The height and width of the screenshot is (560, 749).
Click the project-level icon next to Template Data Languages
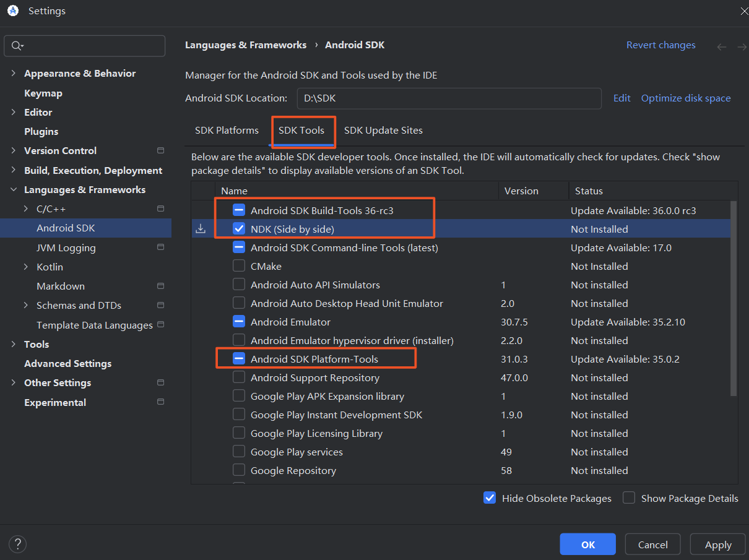pos(161,324)
